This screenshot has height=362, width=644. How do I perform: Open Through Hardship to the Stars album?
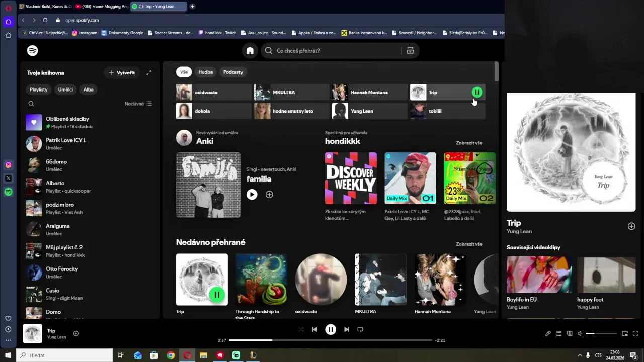[261, 286]
